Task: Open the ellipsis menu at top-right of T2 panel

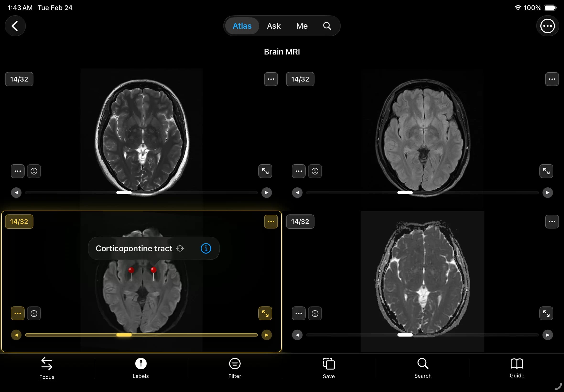Action: (x=271, y=79)
